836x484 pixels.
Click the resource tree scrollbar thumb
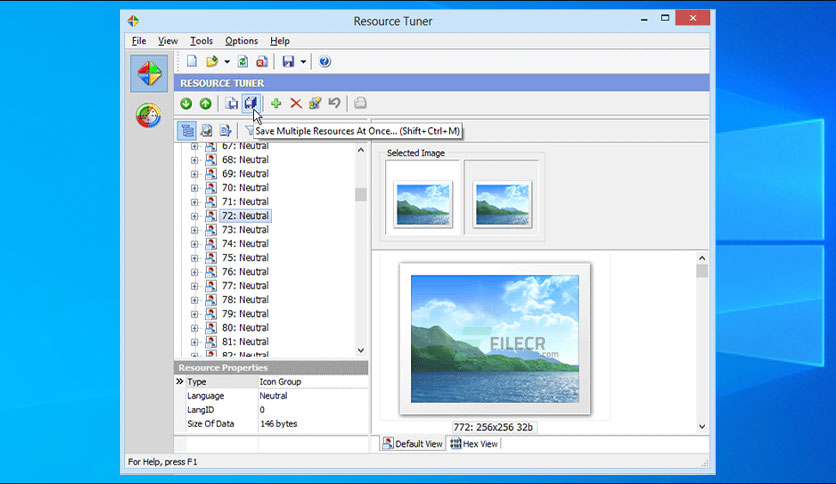coord(361,195)
